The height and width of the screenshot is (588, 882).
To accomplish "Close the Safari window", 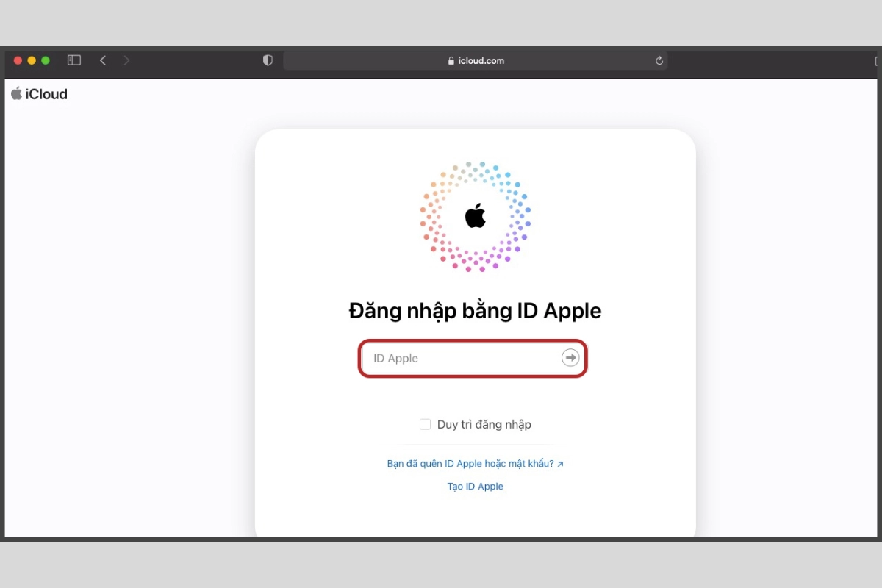I will coord(17,60).
